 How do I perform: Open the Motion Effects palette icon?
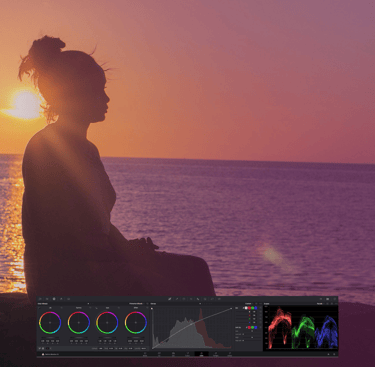pyautogui.click(x=68, y=299)
